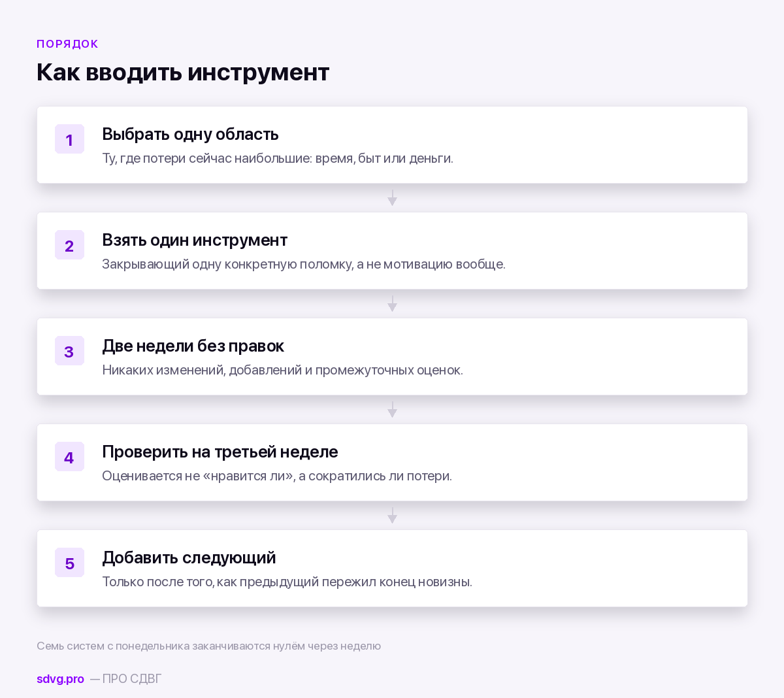This screenshot has width=784, height=698.
Task: Open the sdvg.pro link
Action: tap(60, 679)
